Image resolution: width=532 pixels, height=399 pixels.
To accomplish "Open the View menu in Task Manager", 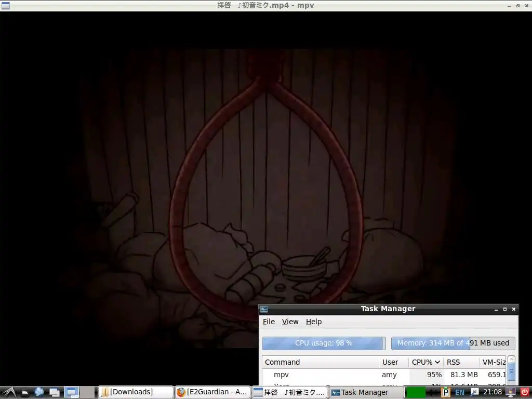I will click(290, 322).
